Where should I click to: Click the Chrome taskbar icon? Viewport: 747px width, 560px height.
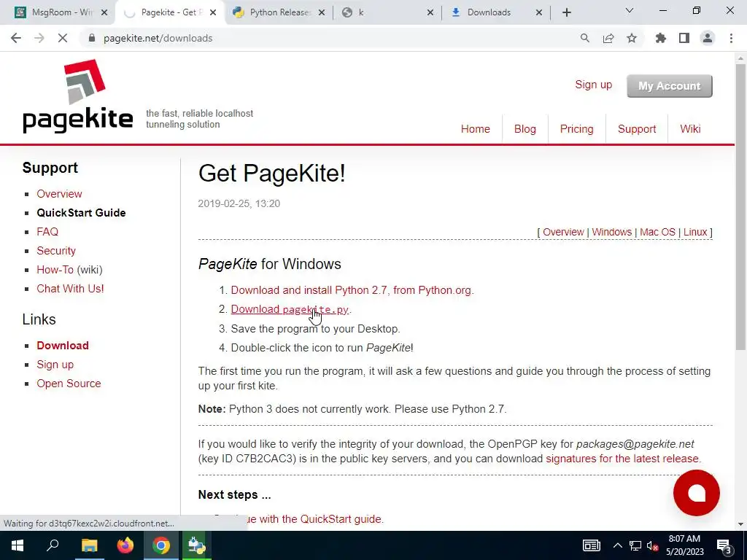161,545
